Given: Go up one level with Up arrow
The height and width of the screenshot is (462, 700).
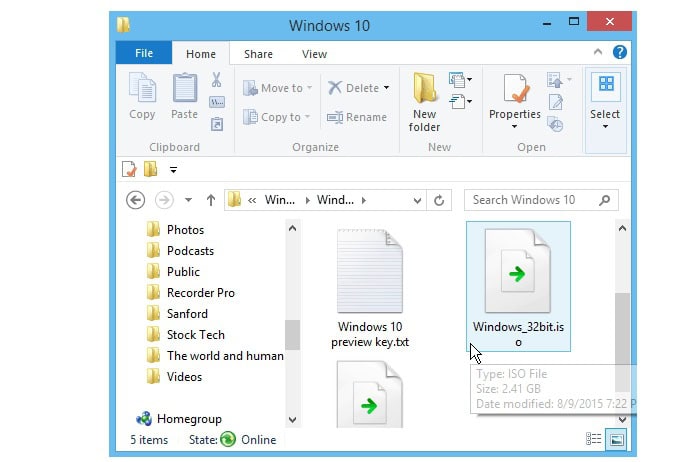Looking at the screenshot, I should [x=211, y=200].
